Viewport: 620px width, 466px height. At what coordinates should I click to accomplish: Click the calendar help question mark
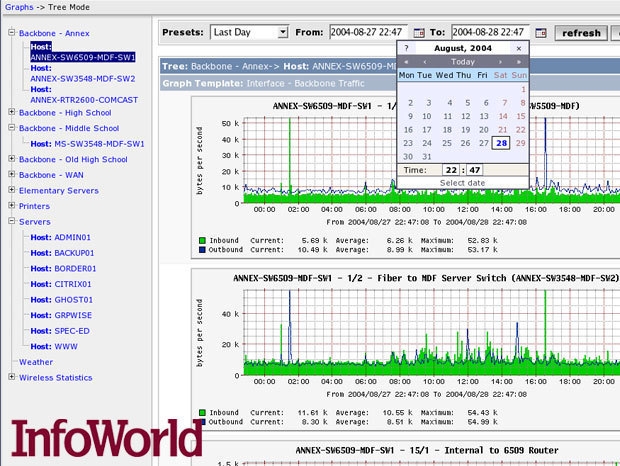[405, 48]
